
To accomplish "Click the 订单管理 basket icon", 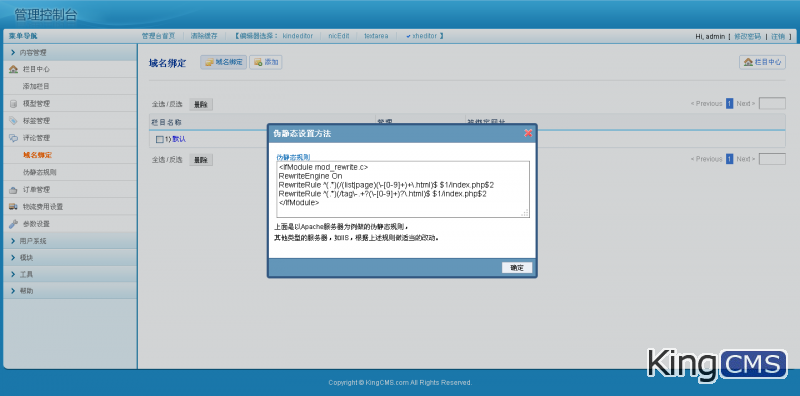I will click(x=13, y=190).
